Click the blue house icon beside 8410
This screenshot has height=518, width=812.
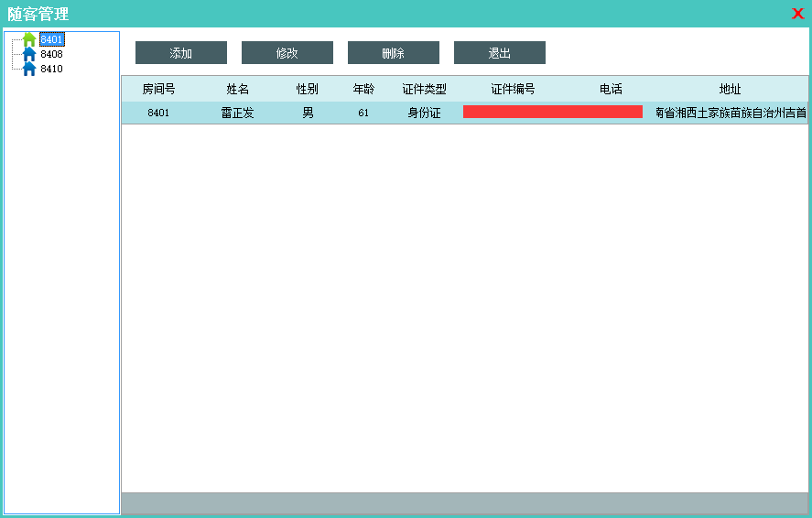click(x=29, y=69)
